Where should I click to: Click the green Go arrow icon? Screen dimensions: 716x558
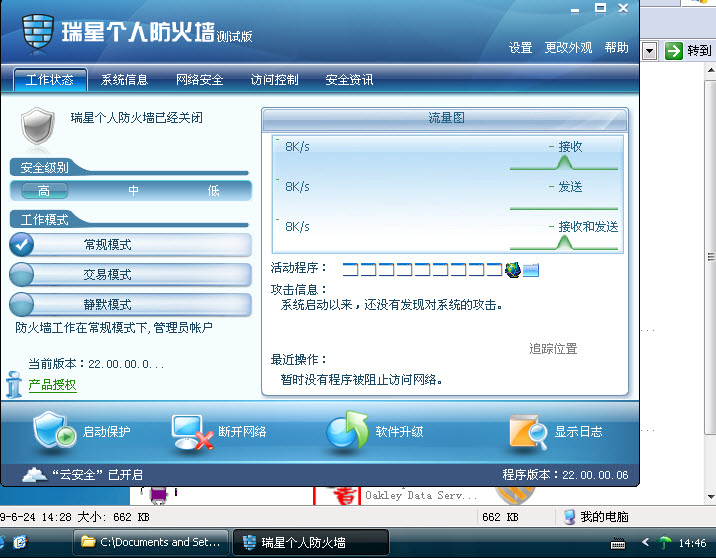tap(673, 50)
